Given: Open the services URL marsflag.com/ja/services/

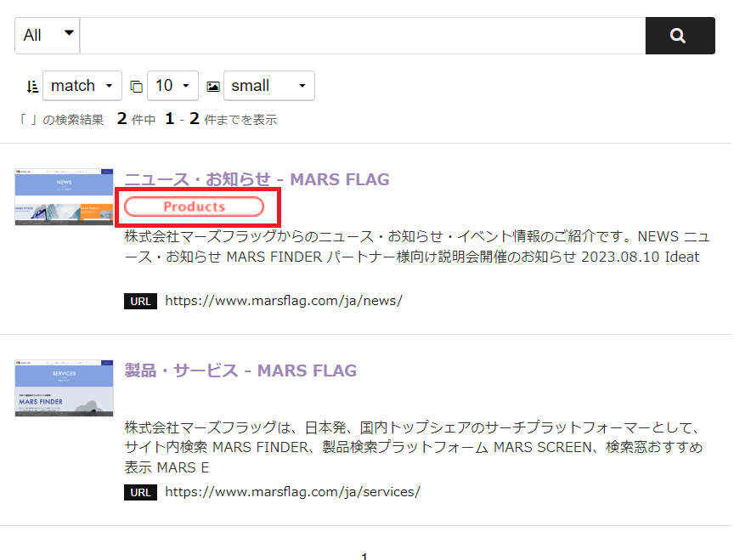Looking at the screenshot, I should pyautogui.click(x=292, y=492).
